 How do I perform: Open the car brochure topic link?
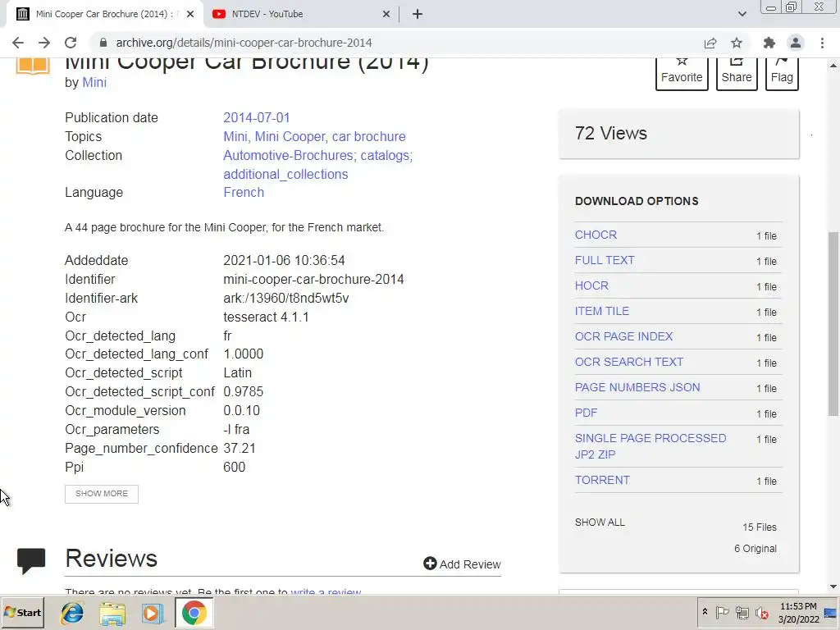point(369,137)
